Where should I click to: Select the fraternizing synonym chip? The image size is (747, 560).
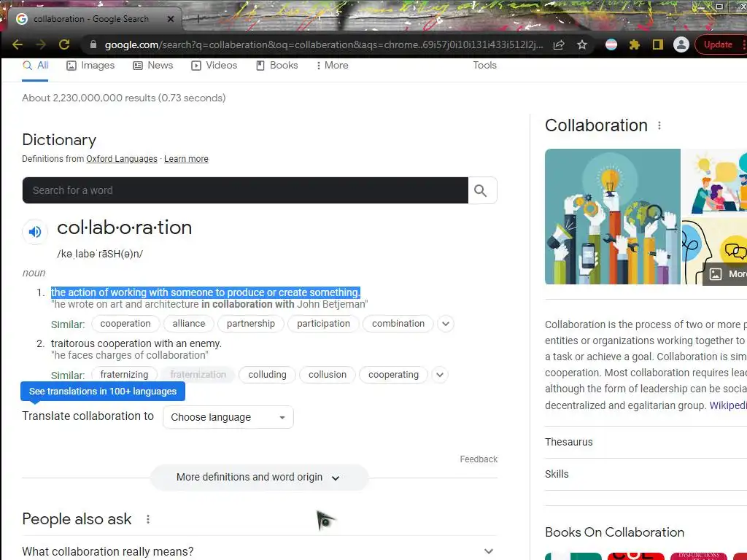pos(124,375)
